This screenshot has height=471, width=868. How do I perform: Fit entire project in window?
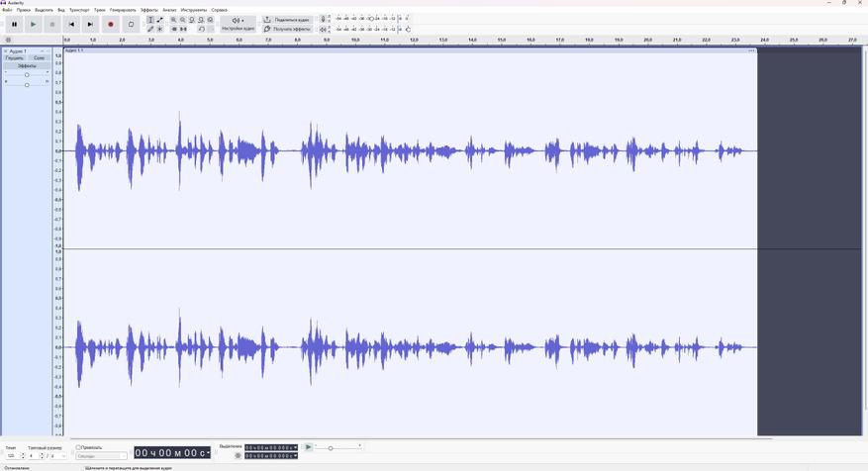(201, 20)
